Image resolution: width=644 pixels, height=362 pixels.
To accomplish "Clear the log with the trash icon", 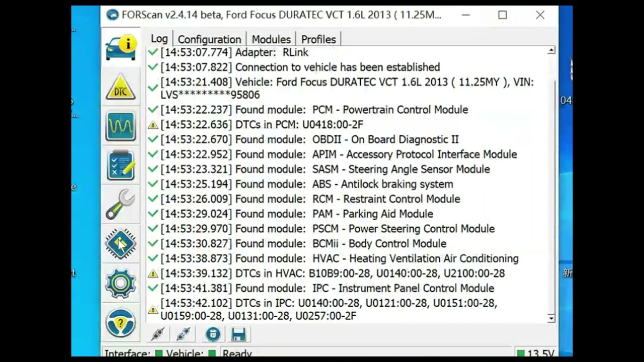I will coord(213,334).
